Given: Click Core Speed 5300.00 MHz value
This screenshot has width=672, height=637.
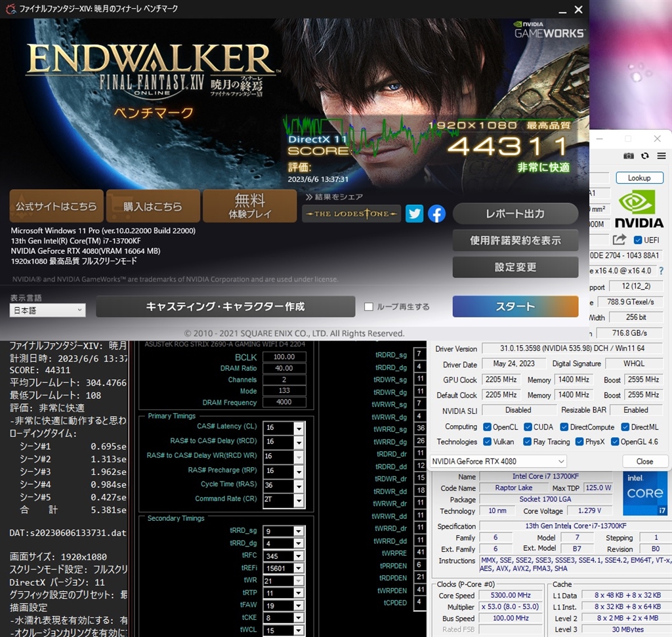Looking at the screenshot, I should pos(511,595).
